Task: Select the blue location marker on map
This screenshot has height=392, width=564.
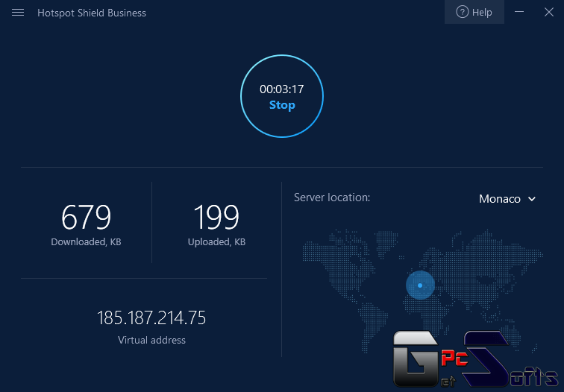Action: coord(420,285)
